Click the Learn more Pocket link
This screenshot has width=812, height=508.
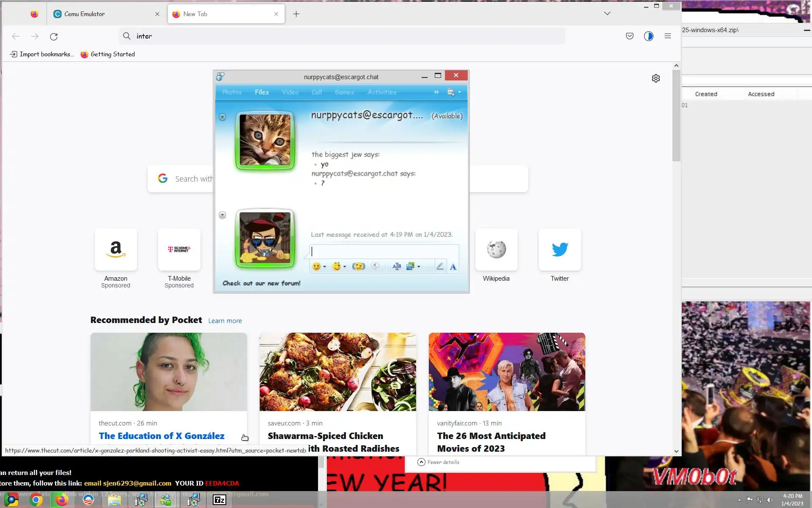(x=225, y=321)
